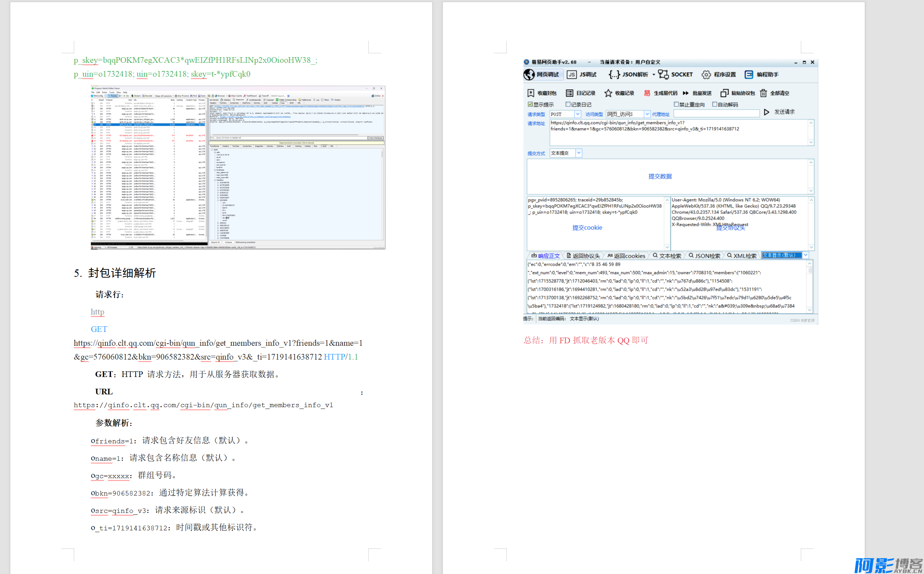This screenshot has width=924, height=574.
Task: Switch to the 响应正文 tab
Action: point(546,256)
